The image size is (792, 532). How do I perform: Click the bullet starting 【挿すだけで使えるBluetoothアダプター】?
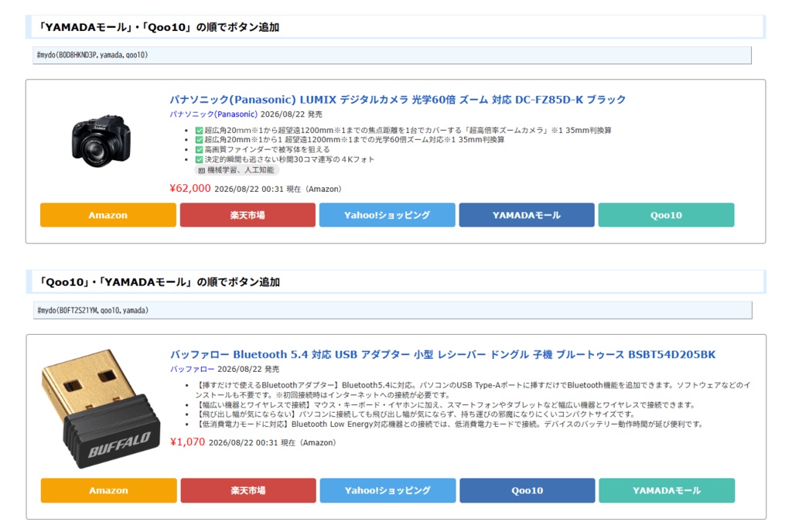[473, 390]
